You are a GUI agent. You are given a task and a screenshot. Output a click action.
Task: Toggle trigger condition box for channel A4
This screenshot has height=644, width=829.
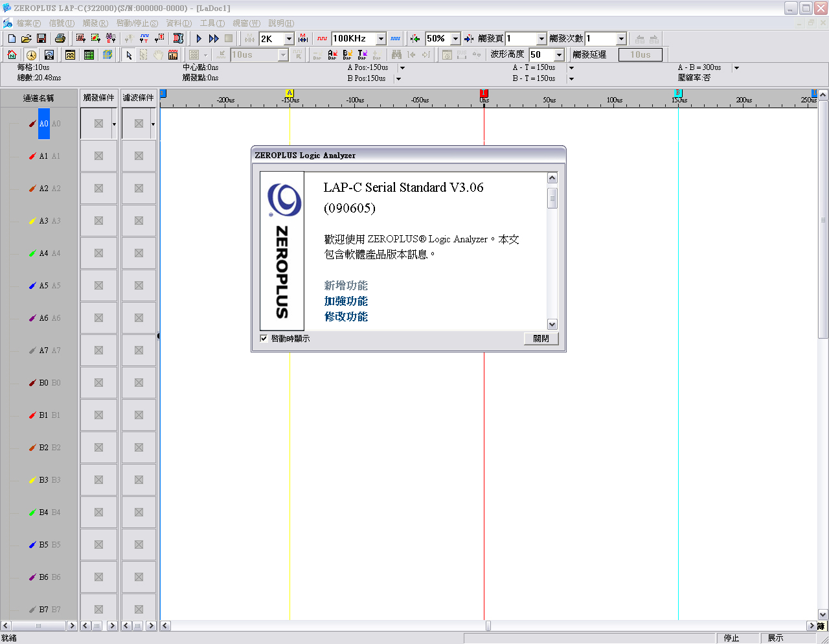click(x=98, y=253)
